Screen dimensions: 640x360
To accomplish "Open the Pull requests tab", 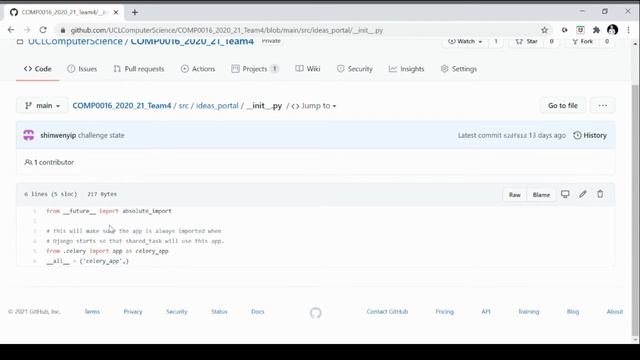I will point(139,69).
